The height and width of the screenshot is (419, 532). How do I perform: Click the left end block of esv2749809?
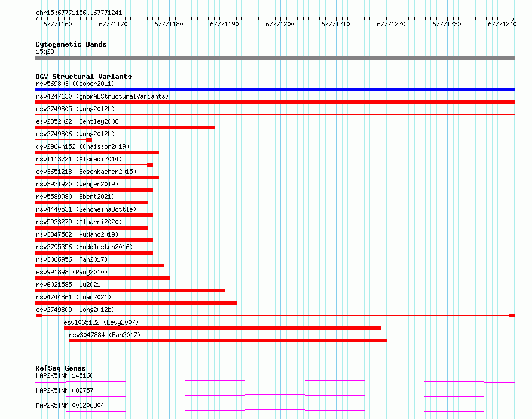coord(39,316)
